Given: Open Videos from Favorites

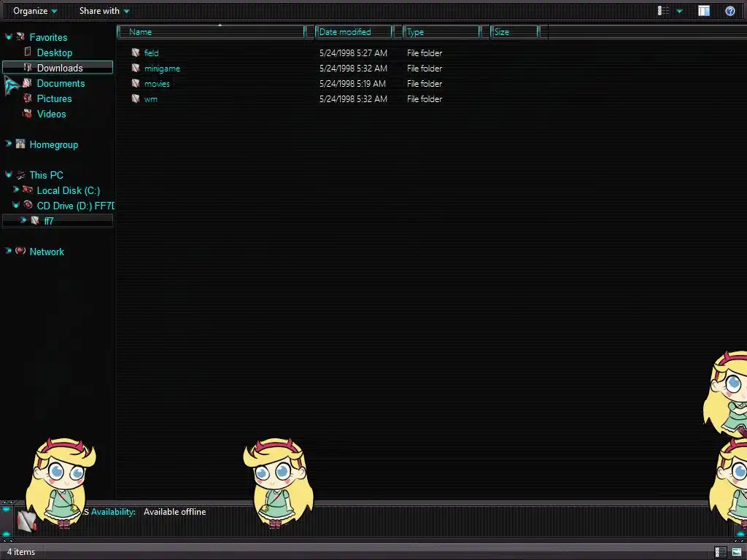Looking at the screenshot, I should [52, 113].
